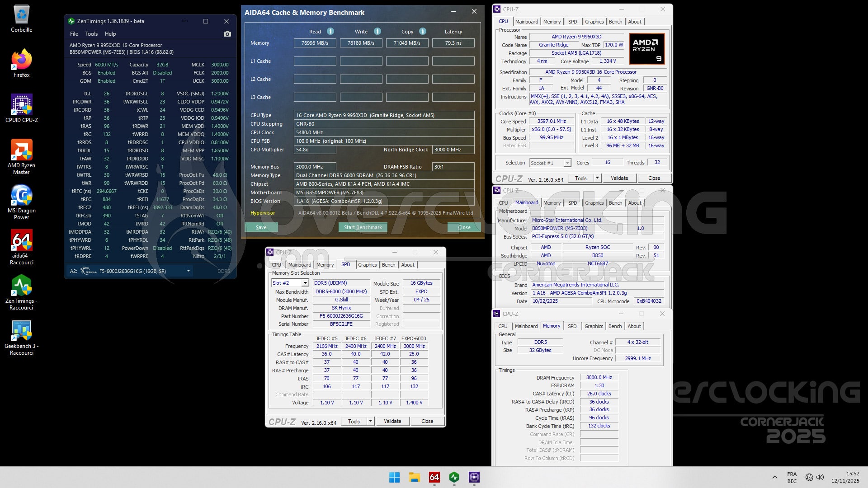The height and width of the screenshot is (488, 868).
Task: Click the part number F5-6000J2636G16G in CPU-Z SPD
Action: pyautogui.click(x=341, y=316)
